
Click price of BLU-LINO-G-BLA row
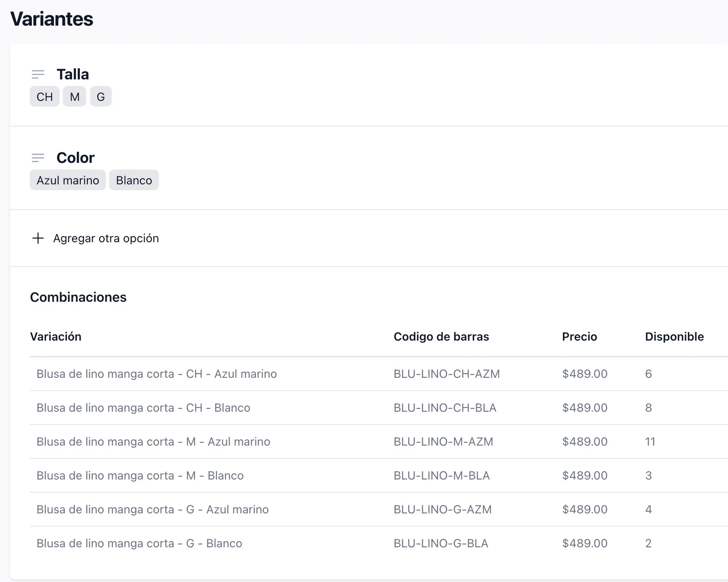coord(585,543)
